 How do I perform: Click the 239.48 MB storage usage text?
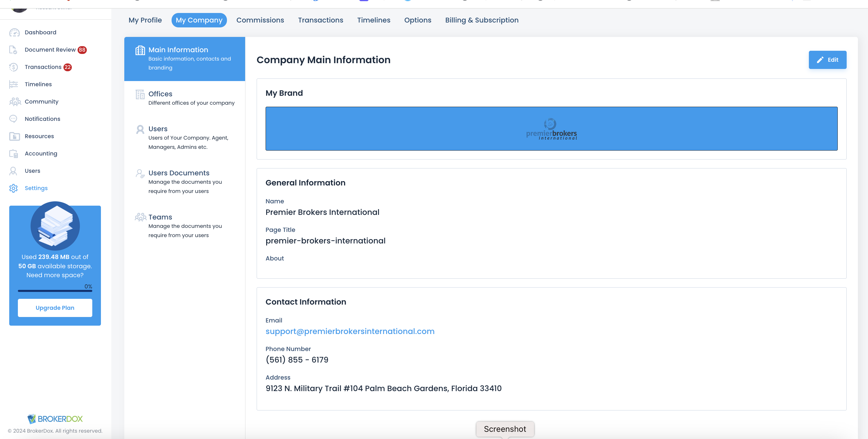point(54,257)
